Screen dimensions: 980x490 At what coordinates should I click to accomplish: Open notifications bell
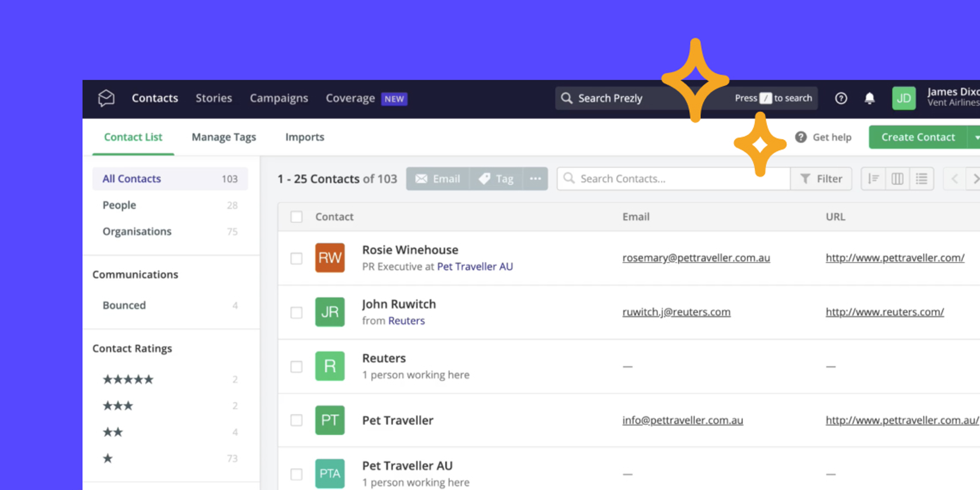click(x=870, y=98)
